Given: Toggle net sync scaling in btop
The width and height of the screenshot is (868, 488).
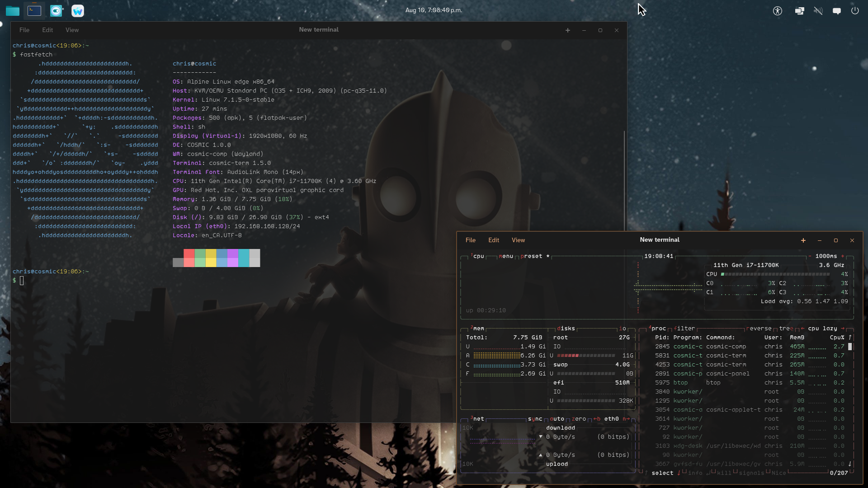Looking at the screenshot, I should coord(535,419).
